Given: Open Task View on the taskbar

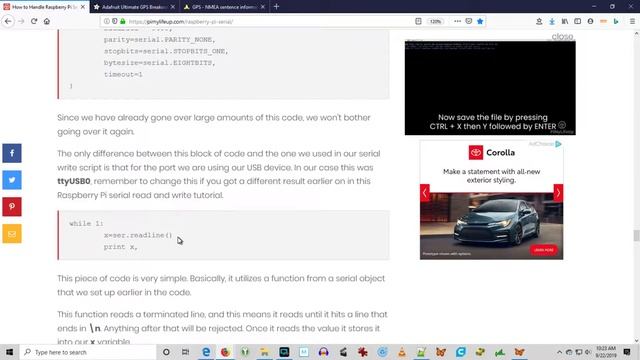Looking at the screenshot, I should coord(185,352).
